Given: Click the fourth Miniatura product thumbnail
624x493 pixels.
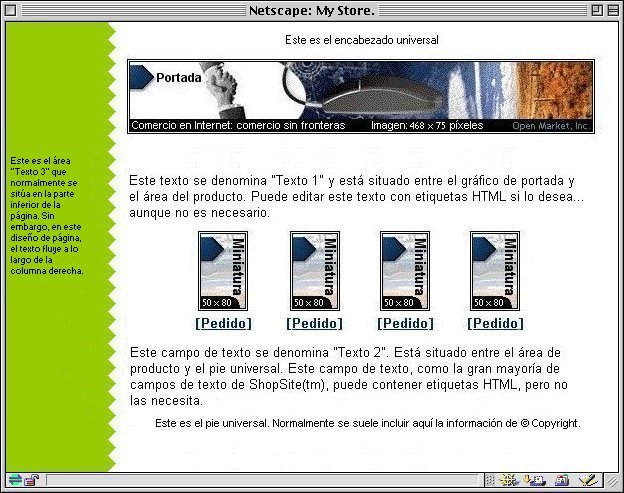Looking at the screenshot, I should point(495,271).
